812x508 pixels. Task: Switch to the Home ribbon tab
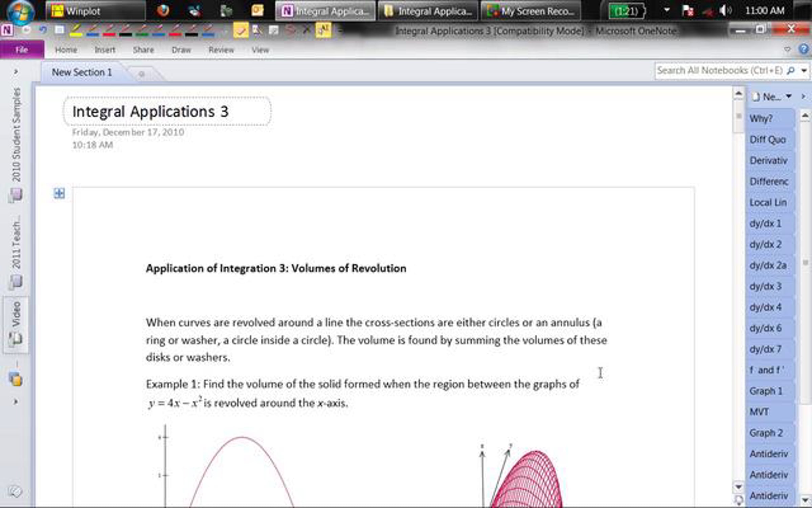66,50
